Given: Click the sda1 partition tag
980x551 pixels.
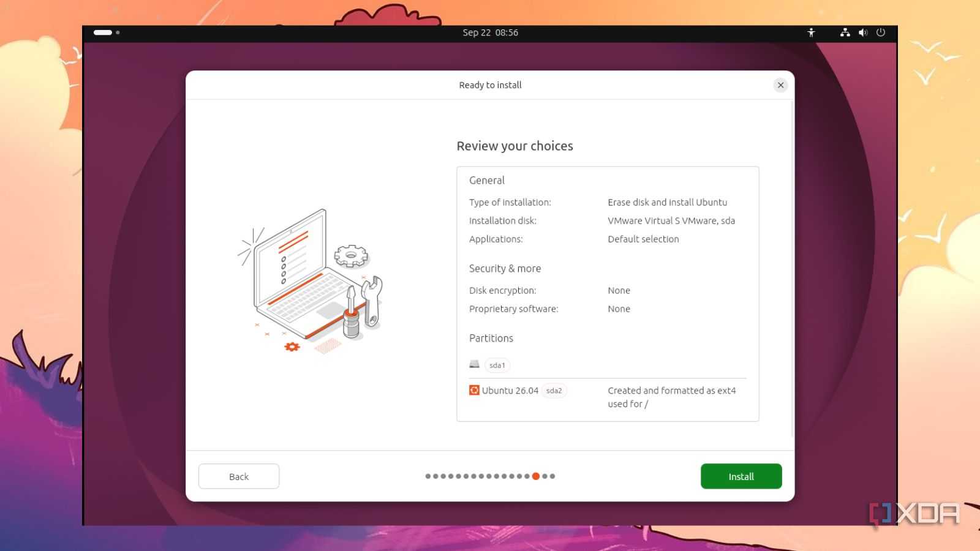Looking at the screenshot, I should pyautogui.click(x=497, y=365).
